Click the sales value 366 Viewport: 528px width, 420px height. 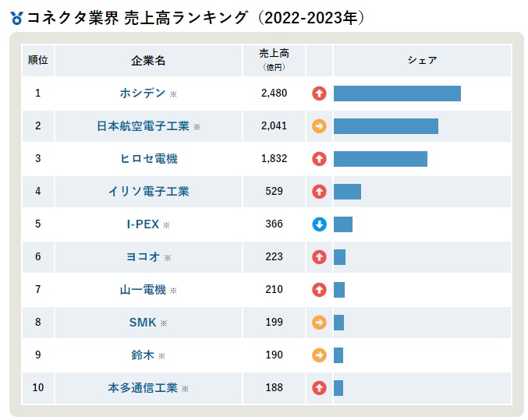tap(274, 224)
